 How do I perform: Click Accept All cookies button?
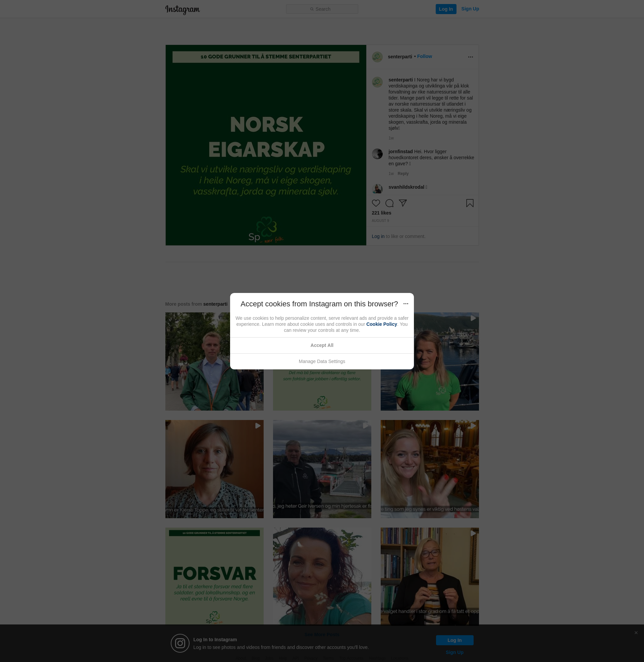coord(322,345)
